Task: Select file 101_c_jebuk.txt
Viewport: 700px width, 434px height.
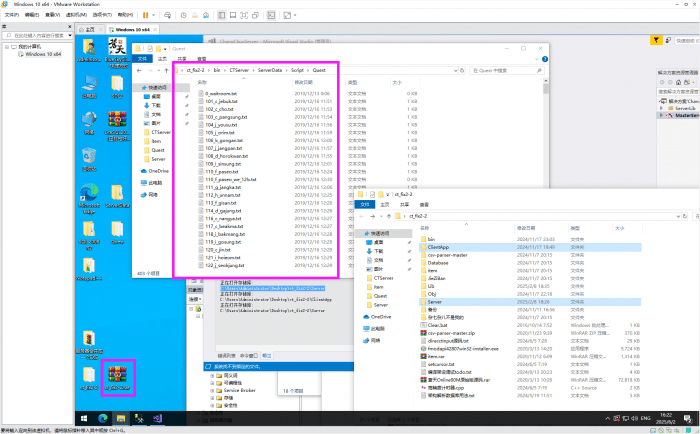Action: (221, 101)
